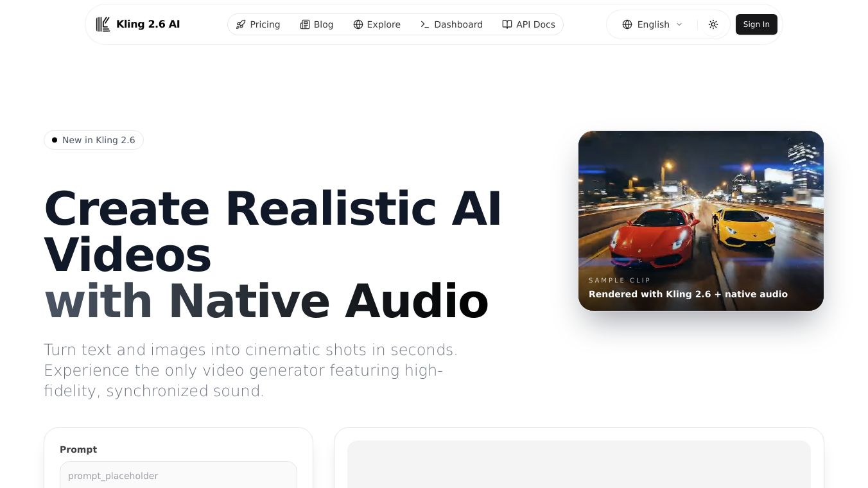Open the Explore section
This screenshot has width=868, height=488.
click(377, 24)
